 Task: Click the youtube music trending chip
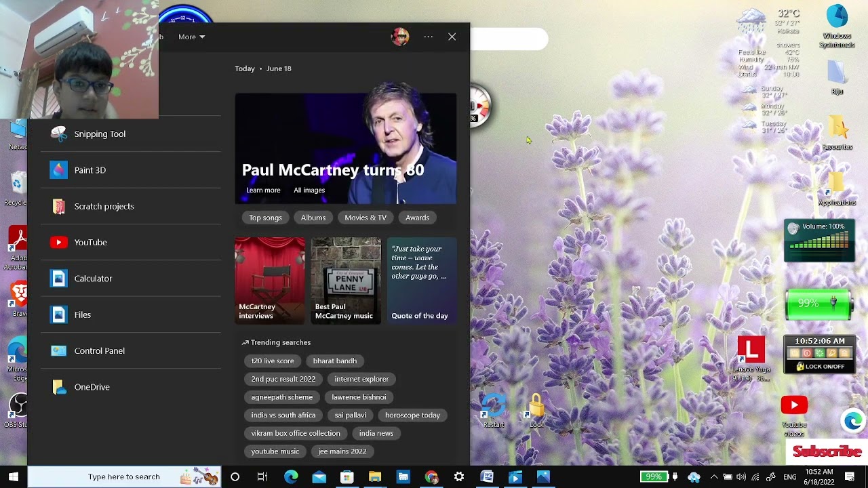pos(275,451)
